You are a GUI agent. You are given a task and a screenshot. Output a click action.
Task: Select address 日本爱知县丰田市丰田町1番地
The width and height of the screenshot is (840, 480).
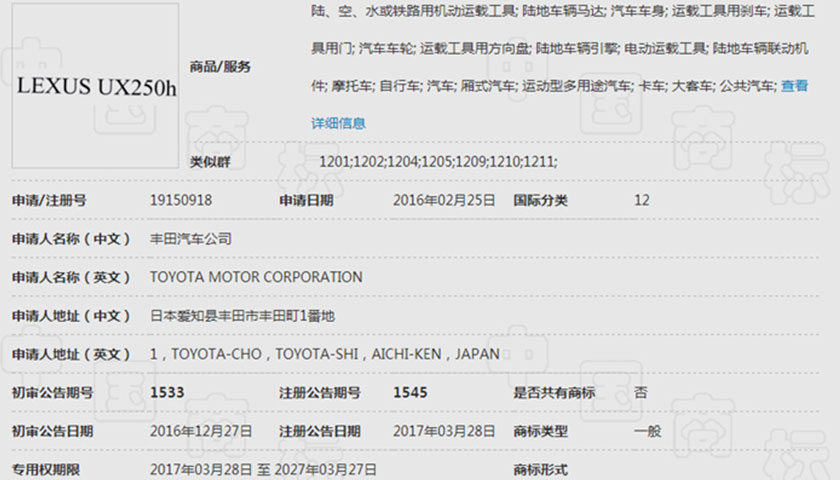pos(242,316)
